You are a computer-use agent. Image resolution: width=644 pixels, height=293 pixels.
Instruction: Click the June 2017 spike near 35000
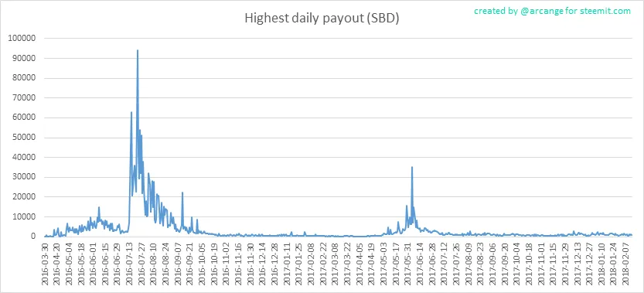coord(412,167)
